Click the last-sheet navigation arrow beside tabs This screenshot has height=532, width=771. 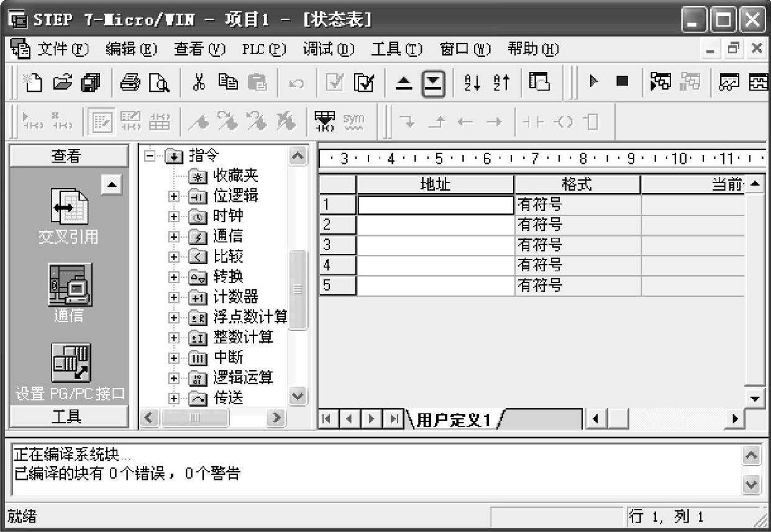pos(393,419)
